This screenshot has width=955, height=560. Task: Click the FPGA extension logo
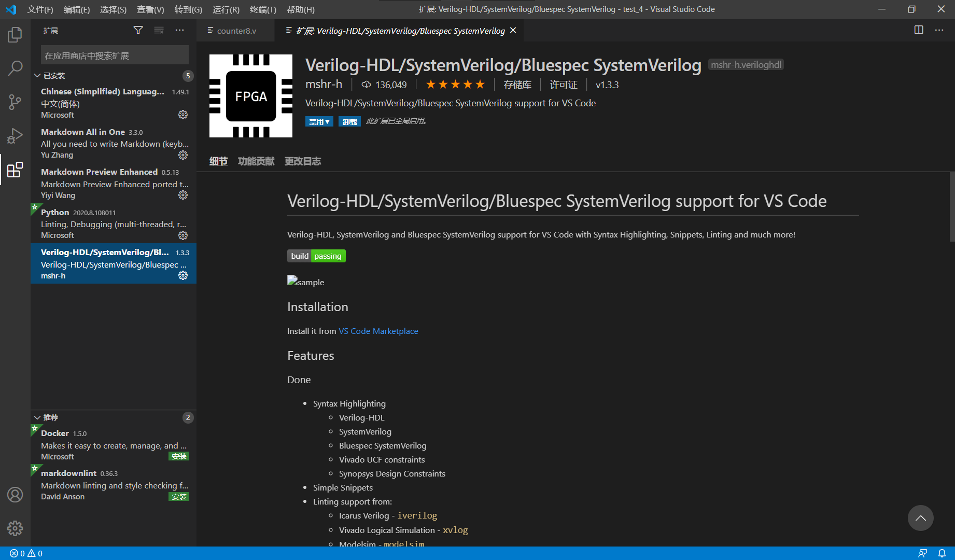(251, 96)
